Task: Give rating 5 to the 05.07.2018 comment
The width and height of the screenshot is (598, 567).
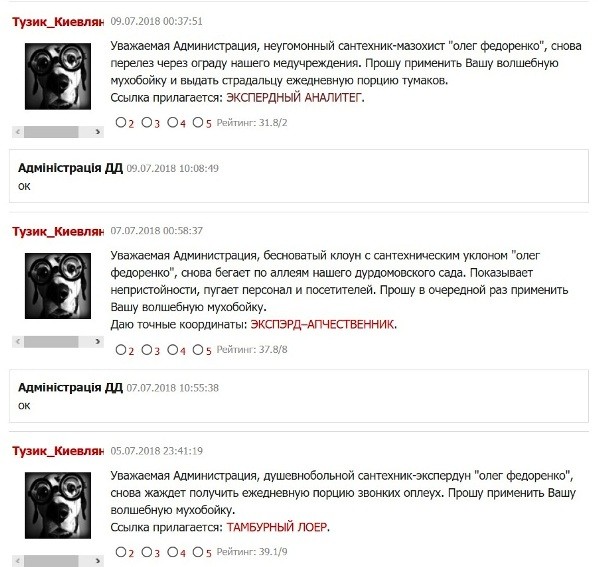Action: click(198, 552)
